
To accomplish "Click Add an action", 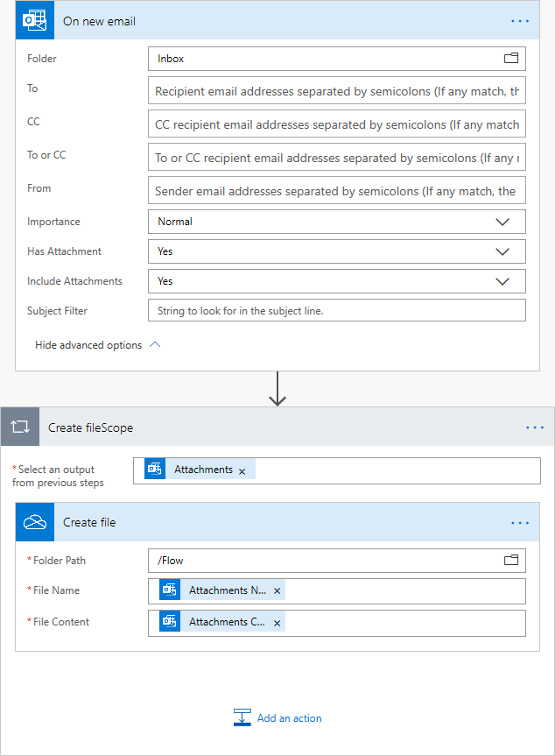I will point(289,717).
